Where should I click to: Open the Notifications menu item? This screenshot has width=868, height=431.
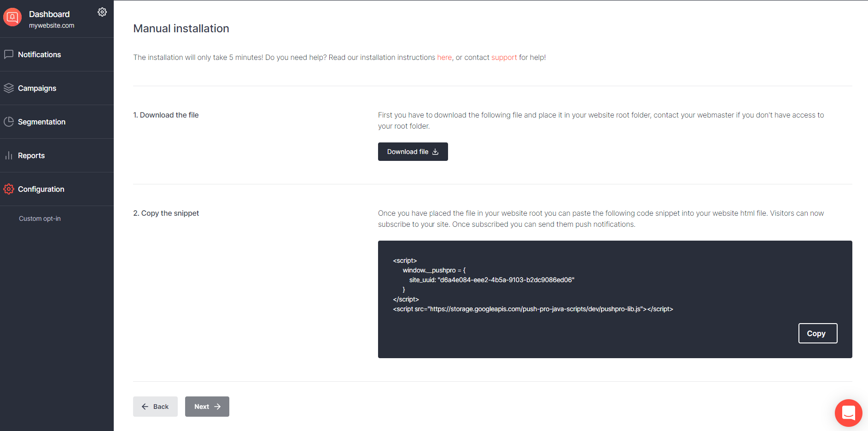[57, 54]
